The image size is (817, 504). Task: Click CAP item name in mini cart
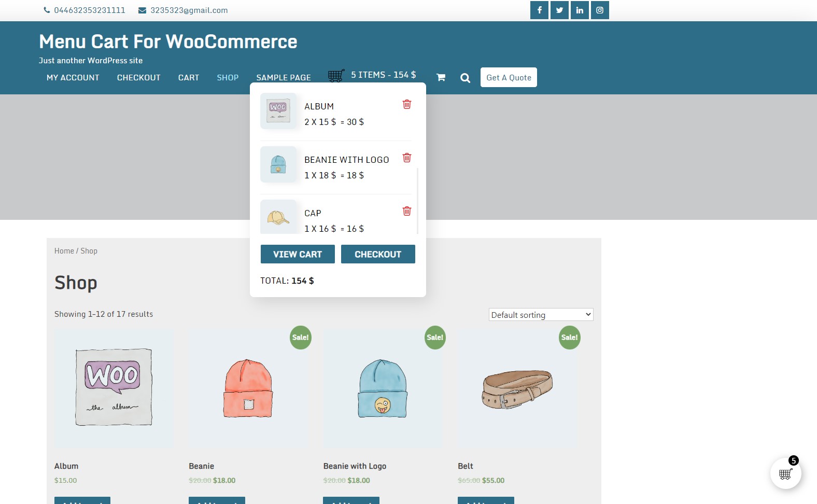click(313, 213)
